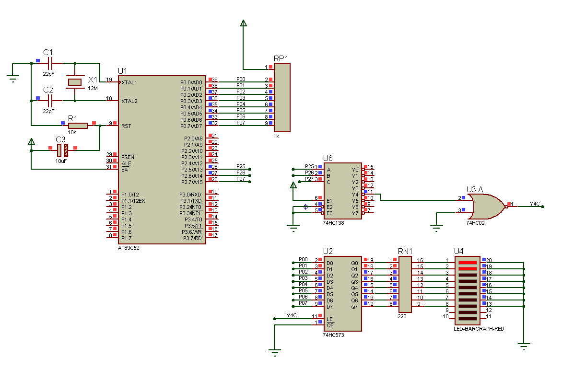The height and width of the screenshot is (392, 562).
Task: Select capacitor C2 22pF
Action: click(50, 101)
